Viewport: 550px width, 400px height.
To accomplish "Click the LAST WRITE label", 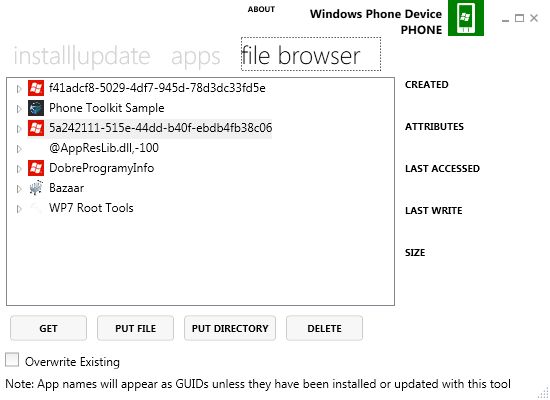I will pyautogui.click(x=434, y=211).
